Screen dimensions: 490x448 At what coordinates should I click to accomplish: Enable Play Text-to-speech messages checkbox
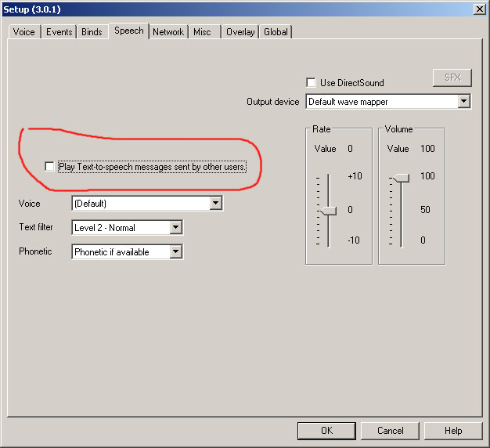(50, 167)
